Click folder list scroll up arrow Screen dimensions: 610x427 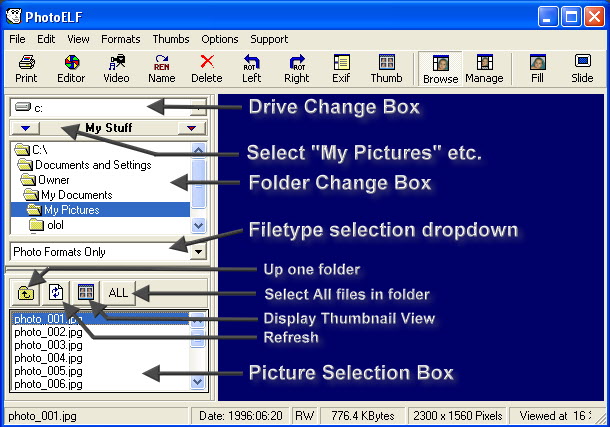pos(198,150)
